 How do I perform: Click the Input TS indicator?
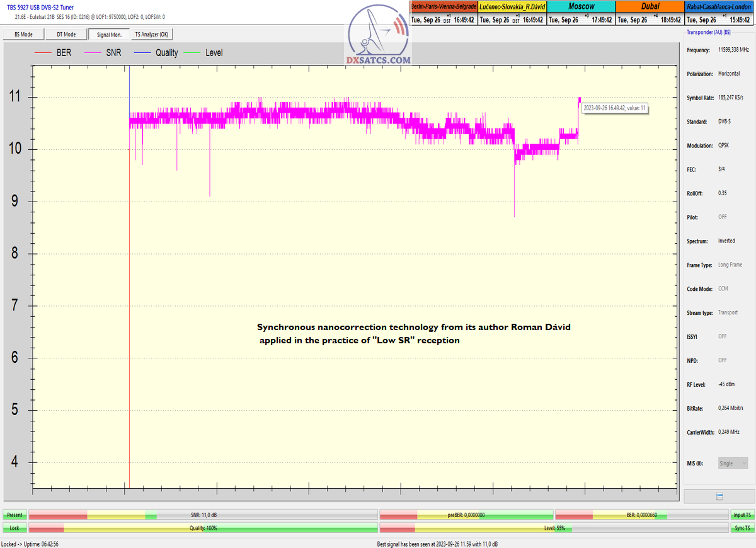[742, 515]
